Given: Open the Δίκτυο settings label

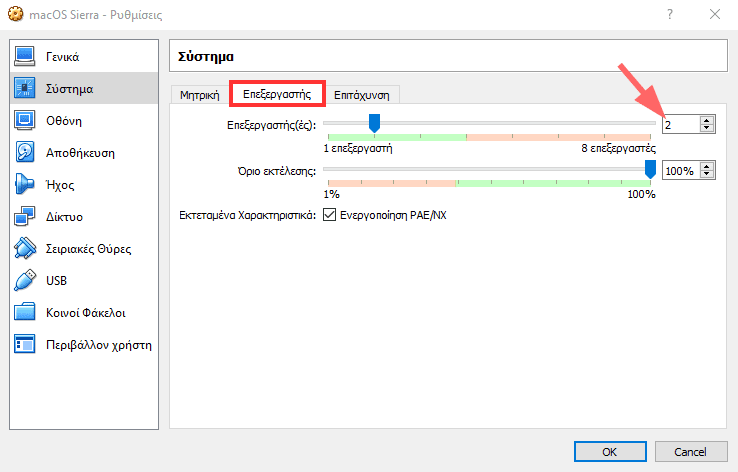Looking at the screenshot, I should click(64, 217).
